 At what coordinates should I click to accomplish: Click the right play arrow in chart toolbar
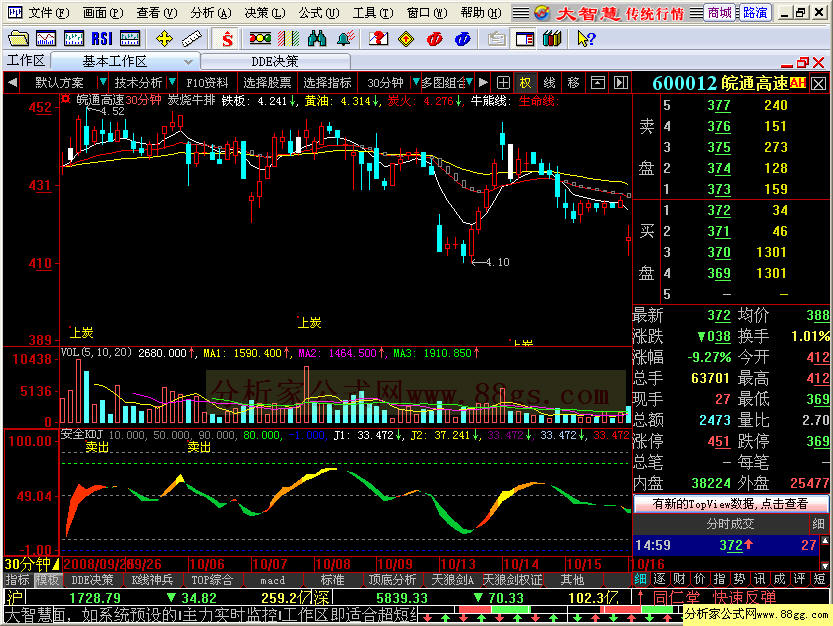483,83
